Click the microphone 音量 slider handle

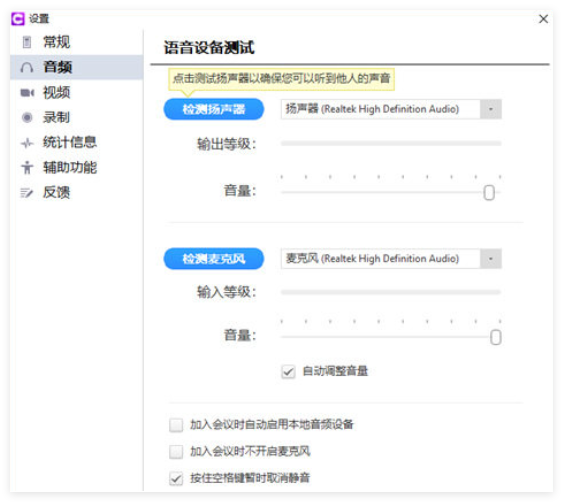coord(495,337)
